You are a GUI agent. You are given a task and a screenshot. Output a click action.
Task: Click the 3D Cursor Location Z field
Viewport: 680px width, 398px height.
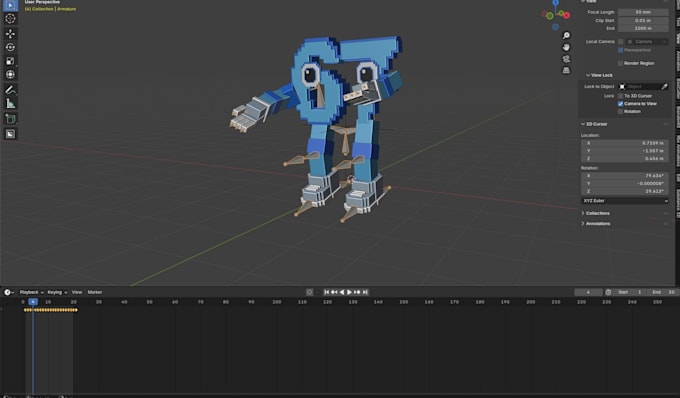click(x=625, y=159)
